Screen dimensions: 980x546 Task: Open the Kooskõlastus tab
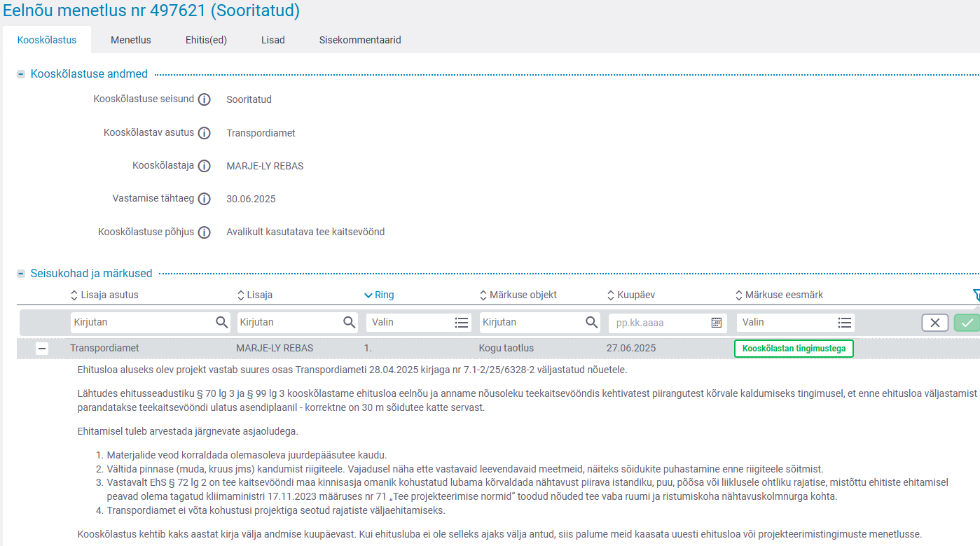[46, 40]
